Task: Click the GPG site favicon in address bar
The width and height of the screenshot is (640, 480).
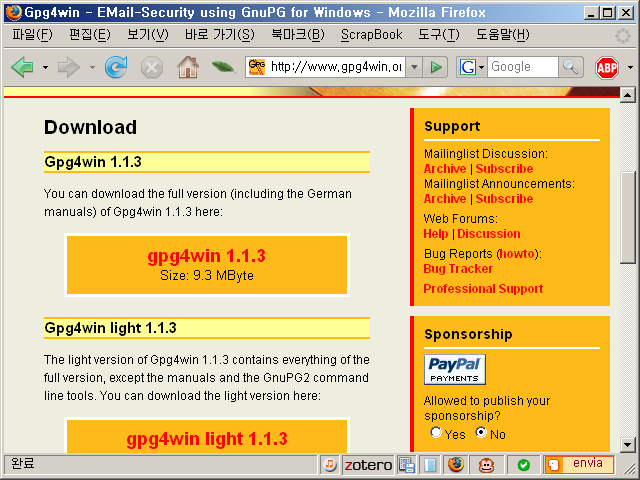Action: pos(257,67)
